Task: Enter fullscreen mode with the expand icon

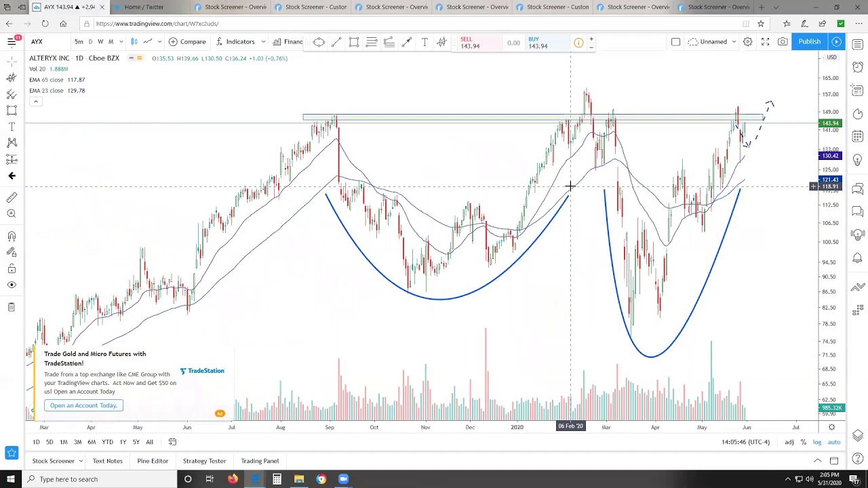Action: pyautogui.click(x=765, y=42)
